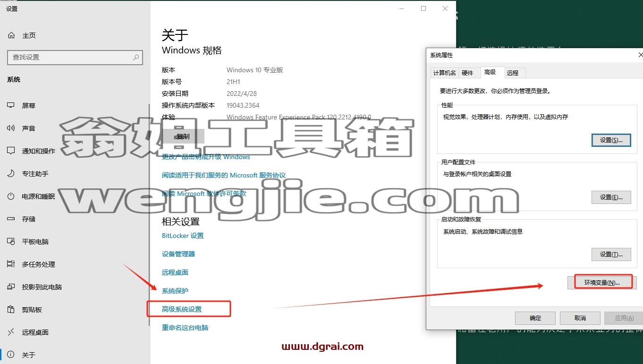Click the Home icon in Settings sidebar
643x364 pixels.
11,35
